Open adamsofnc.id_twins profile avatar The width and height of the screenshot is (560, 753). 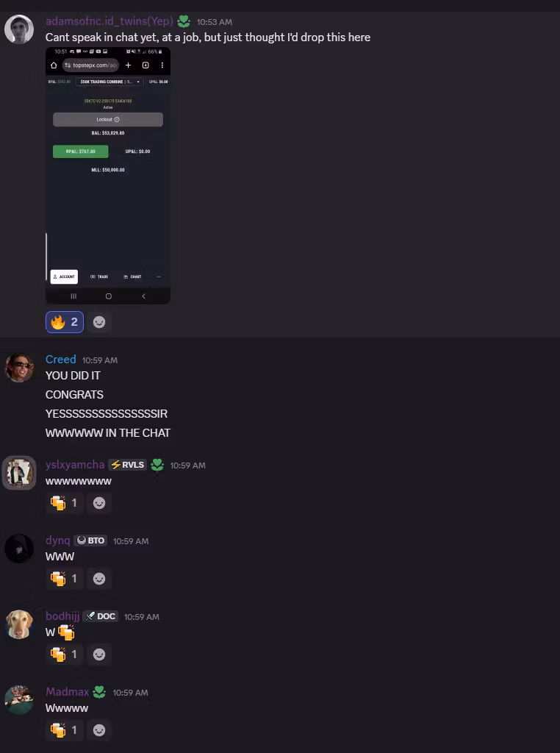tap(19, 29)
